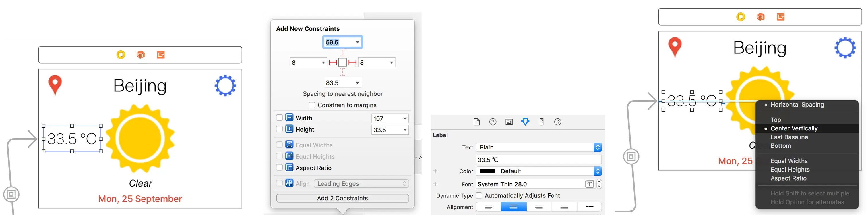Check the Width constraint box
This screenshot has height=215, width=868.
pos(279,118)
